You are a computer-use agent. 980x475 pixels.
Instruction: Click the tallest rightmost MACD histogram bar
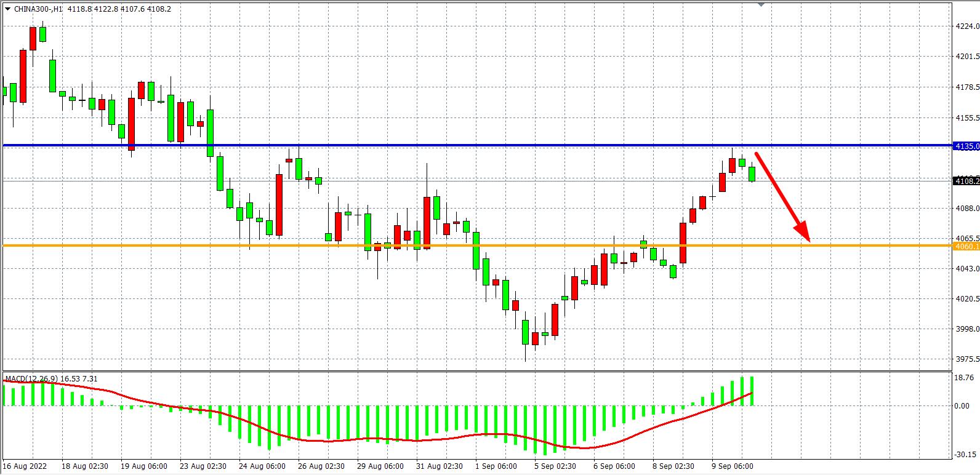click(752, 391)
